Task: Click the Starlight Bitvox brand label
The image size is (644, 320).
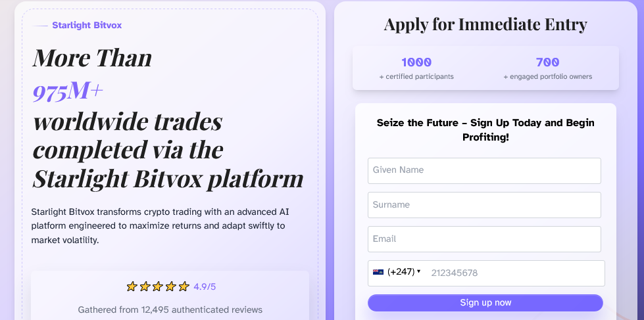Action: click(x=87, y=26)
